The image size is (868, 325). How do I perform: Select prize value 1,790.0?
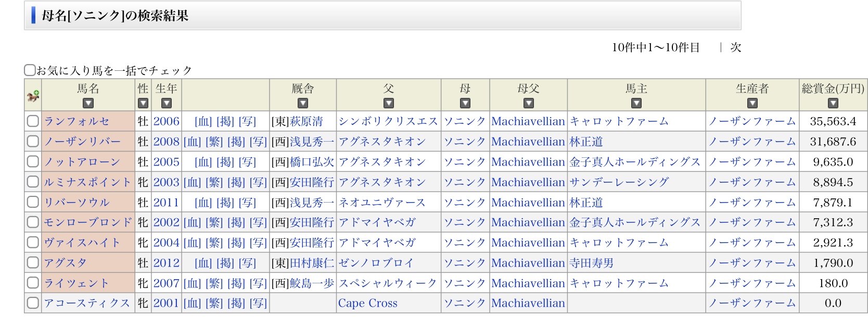click(x=833, y=263)
